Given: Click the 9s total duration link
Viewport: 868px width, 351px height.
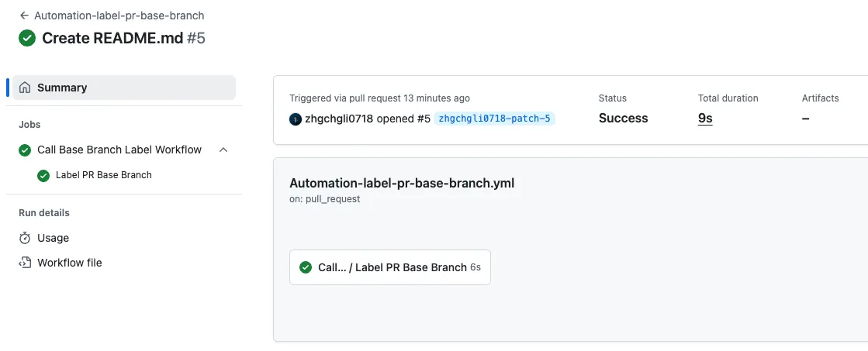Looking at the screenshot, I should click(705, 119).
